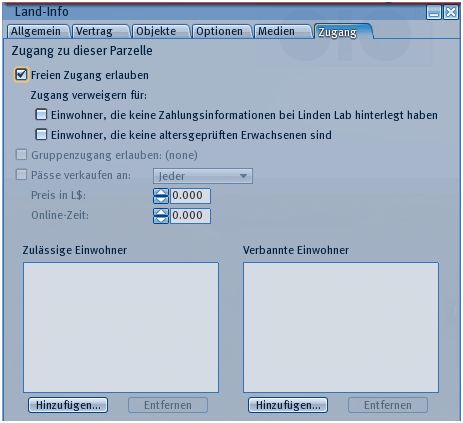Increase Preis in L$ with up arrow

[x=161, y=192]
